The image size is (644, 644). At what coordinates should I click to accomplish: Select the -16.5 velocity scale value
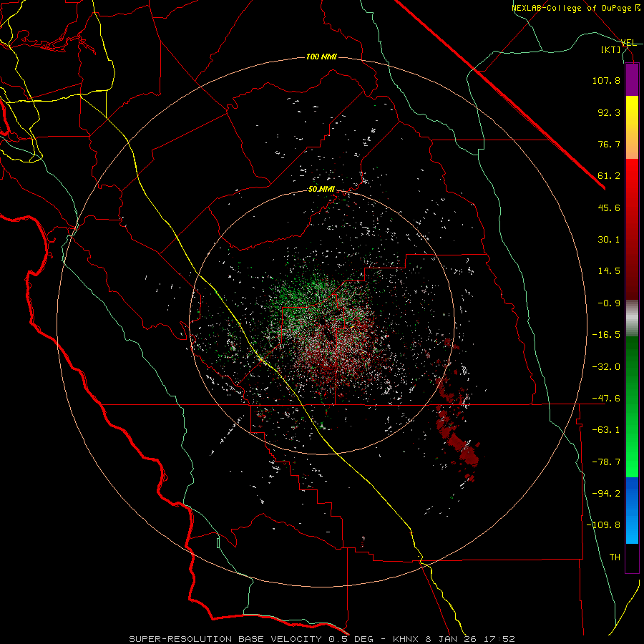(x=606, y=335)
